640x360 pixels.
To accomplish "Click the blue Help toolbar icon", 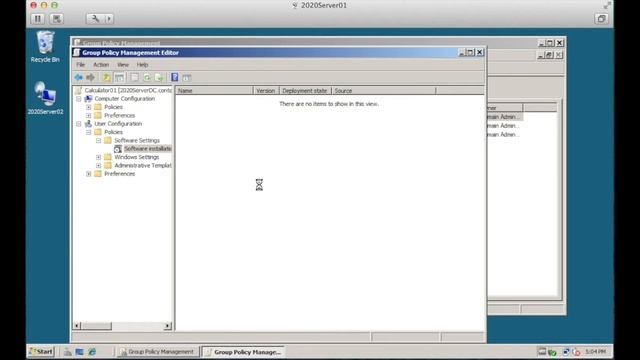I will pyautogui.click(x=175, y=78).
